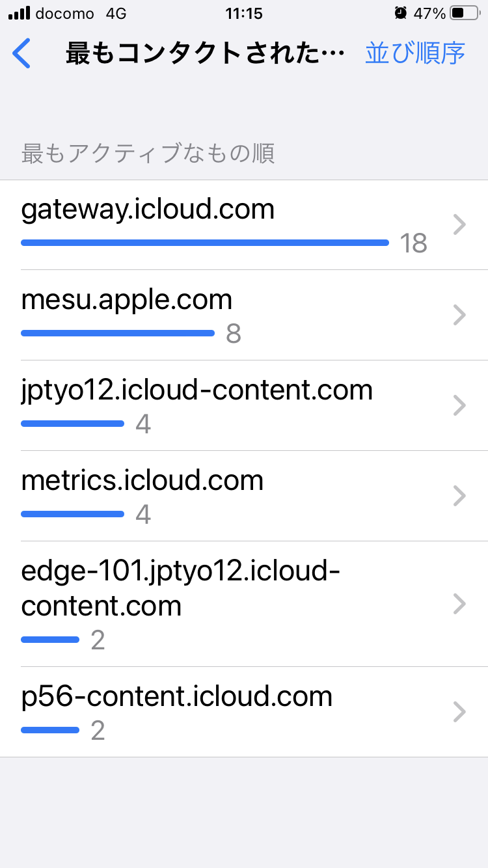The height and width of the screenshot is (868, 488).
Task: Tap chevron beside the edge-101.jptyo12 entry
Action: (x=459, y=604)
